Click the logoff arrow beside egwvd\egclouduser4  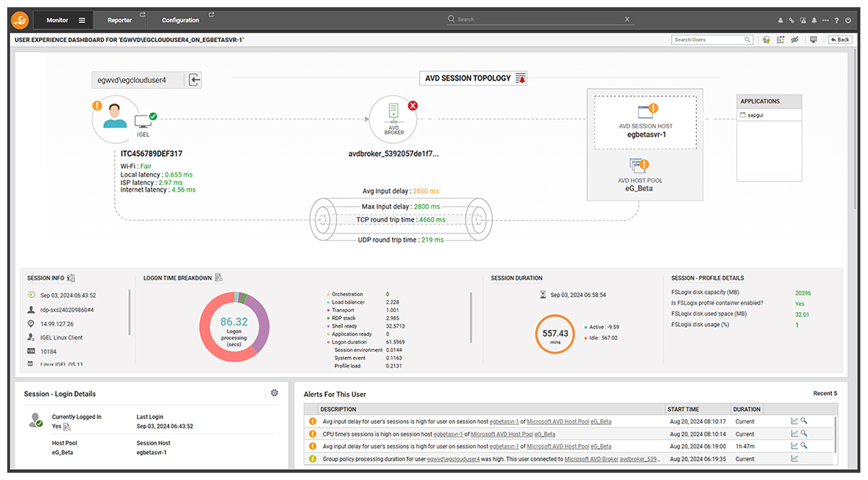[x=194, y=80]
